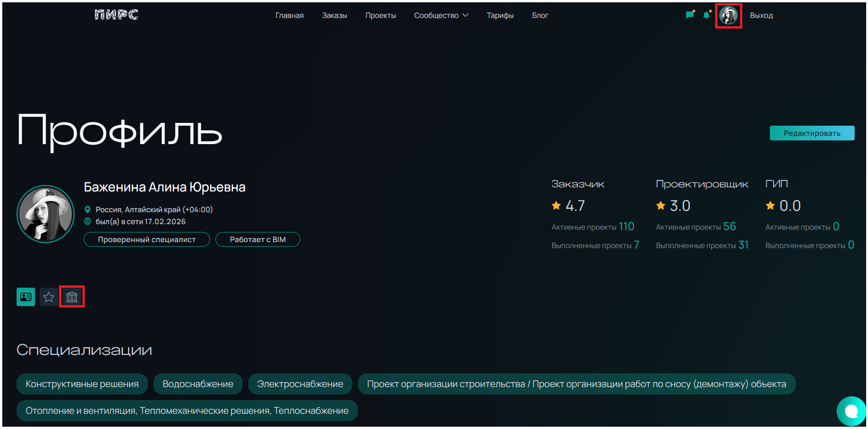The height and width of the screenshot is (429, 868).
Task: Click the Выход logout link
Action: click(x=761, y=15)
